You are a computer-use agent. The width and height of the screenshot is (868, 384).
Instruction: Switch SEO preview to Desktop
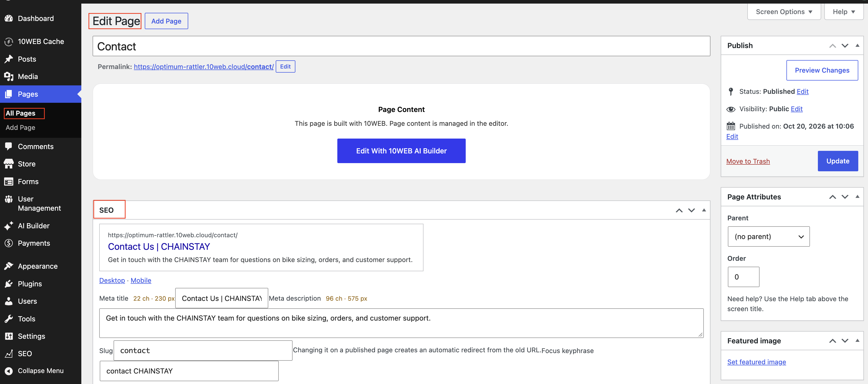112,280
